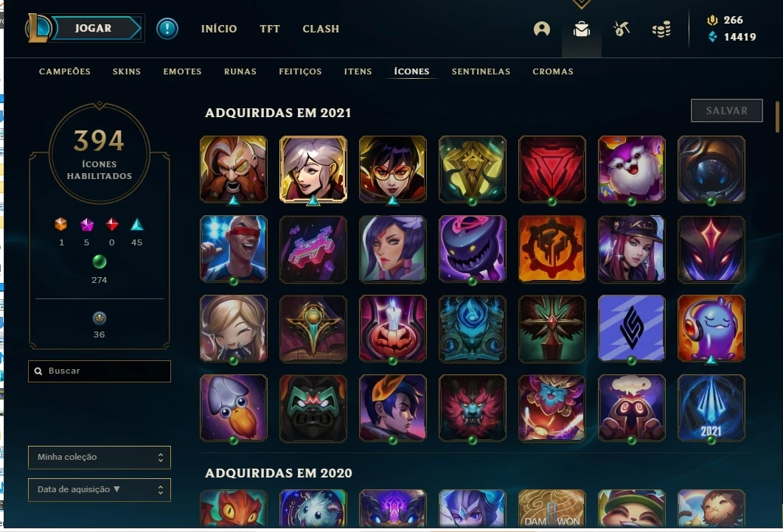Open the Minha coleção dropdown
The height and width of the screenshot is (532, 783).
[x=100, y=457]
